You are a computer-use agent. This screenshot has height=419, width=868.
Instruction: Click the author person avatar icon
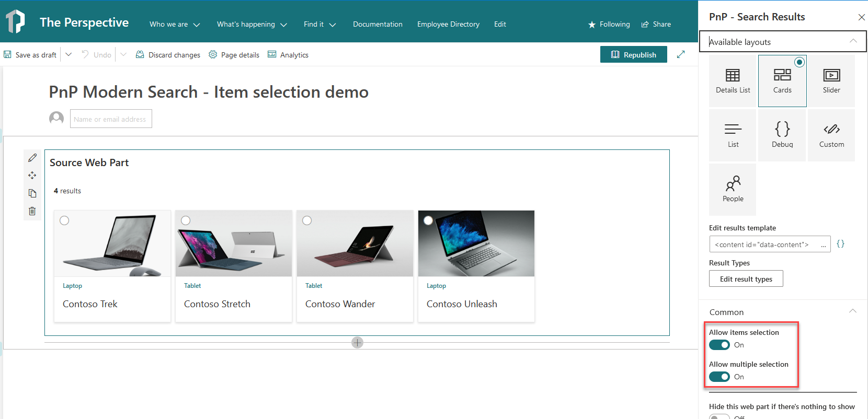(56, 119)
